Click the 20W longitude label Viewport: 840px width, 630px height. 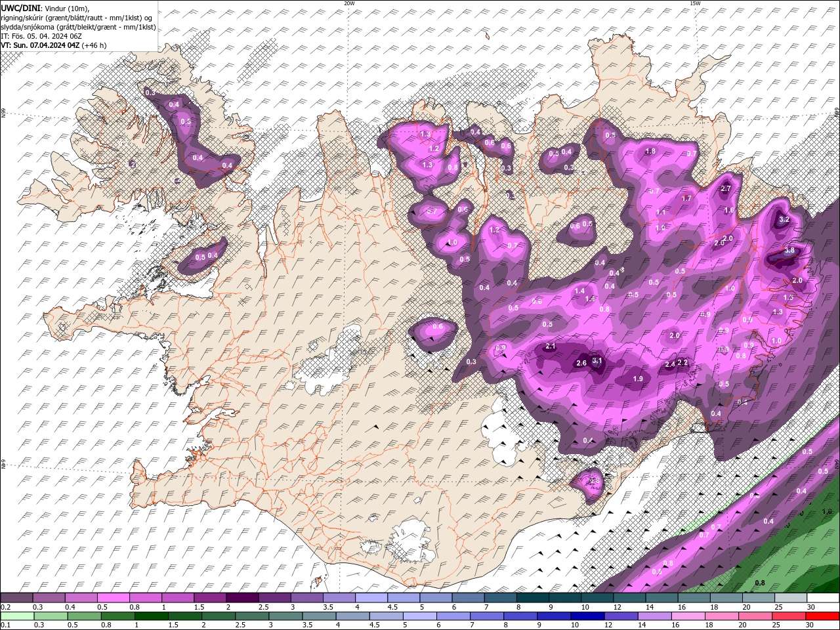click(x=349, y=3)
